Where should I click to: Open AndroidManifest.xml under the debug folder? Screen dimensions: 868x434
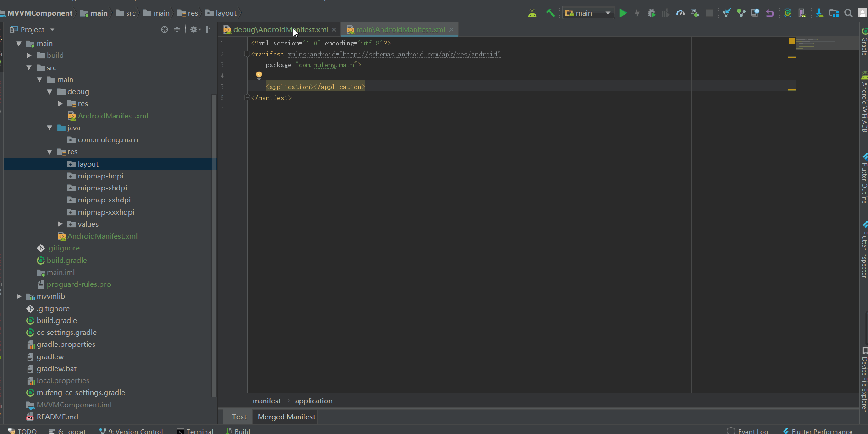pos(113,116)
